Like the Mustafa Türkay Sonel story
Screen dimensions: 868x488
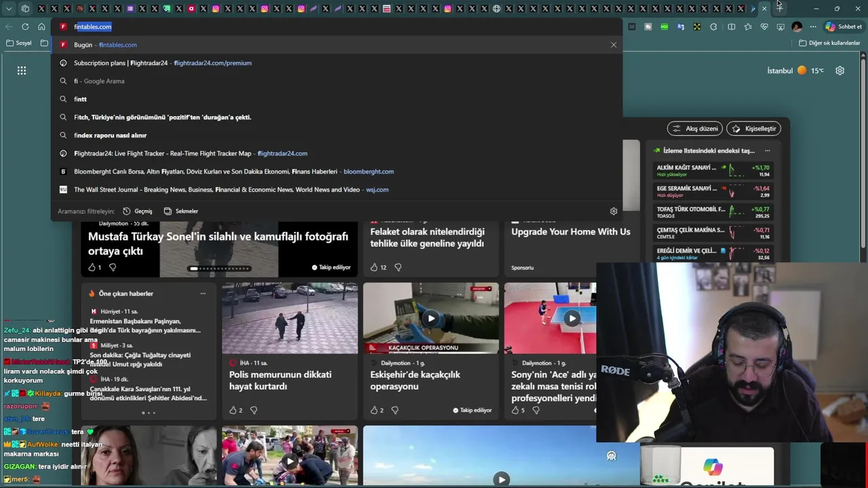click(x=94, y=267)
